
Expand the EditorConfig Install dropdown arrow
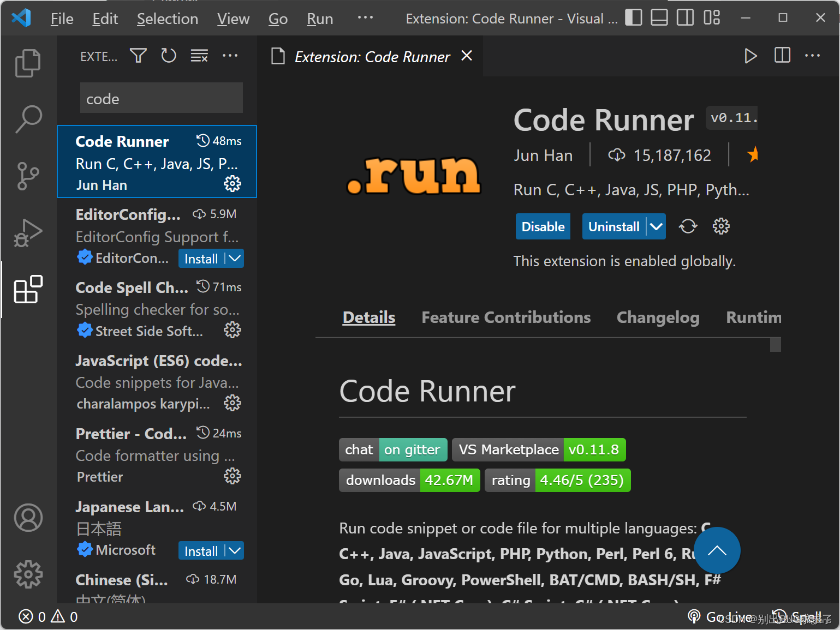tap(235, 259)
